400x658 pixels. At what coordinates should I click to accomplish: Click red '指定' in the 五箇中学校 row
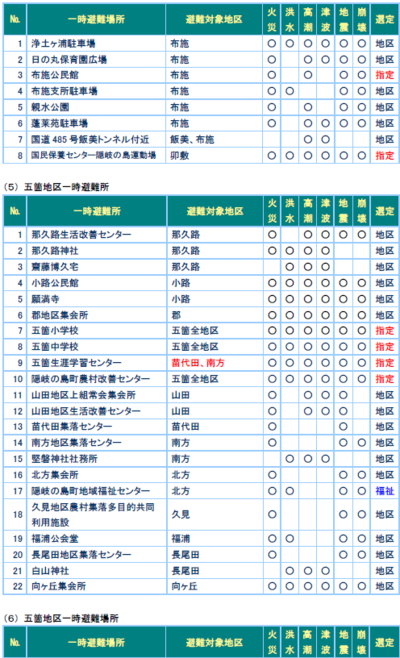pyautogui.click(x=384, y=347)
